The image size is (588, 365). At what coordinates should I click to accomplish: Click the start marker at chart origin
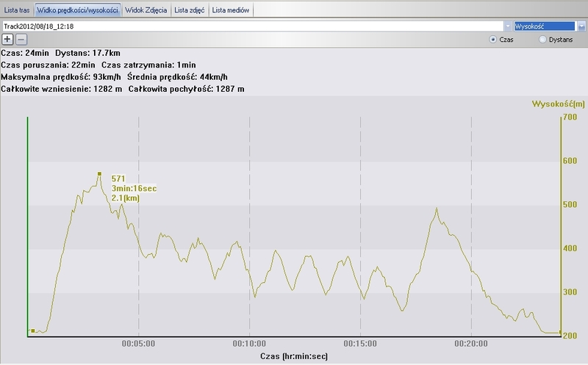point(33,331)
